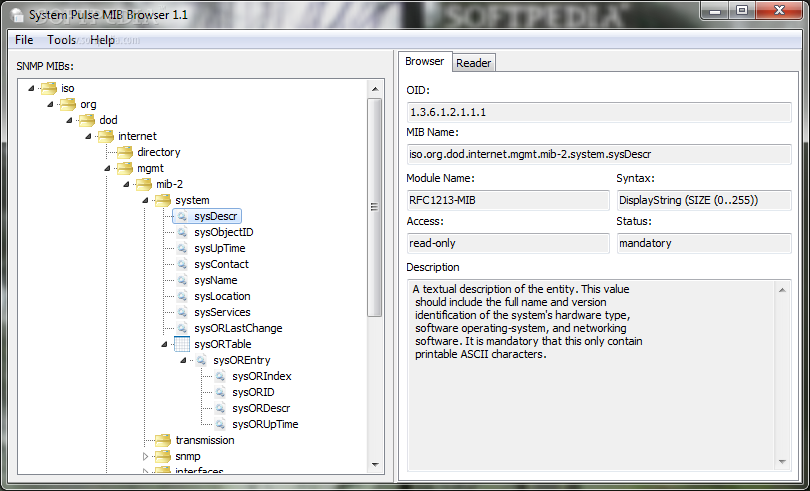
Task: Click MIB tree scrollbar down arrow
Action: [x=375, y=465]
